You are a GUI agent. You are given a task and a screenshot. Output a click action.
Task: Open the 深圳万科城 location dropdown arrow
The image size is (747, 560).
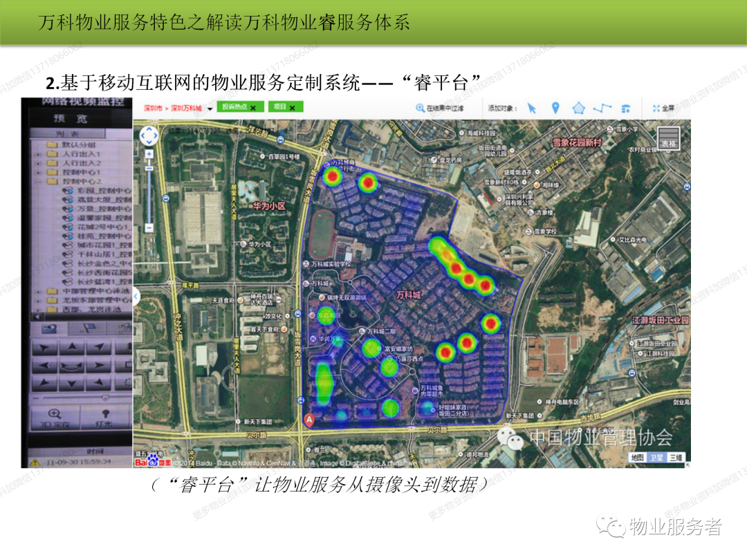pos(210,109)
